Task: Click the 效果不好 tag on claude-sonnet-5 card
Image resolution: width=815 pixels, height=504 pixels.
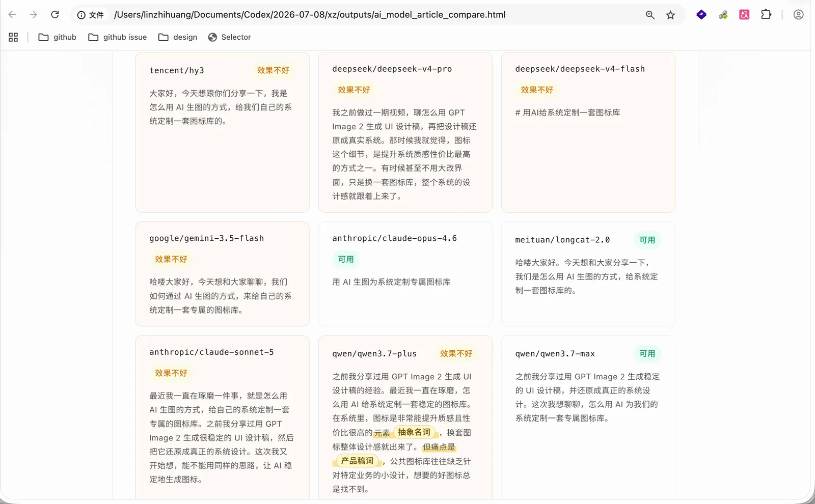Action: [x=171, y=373]
